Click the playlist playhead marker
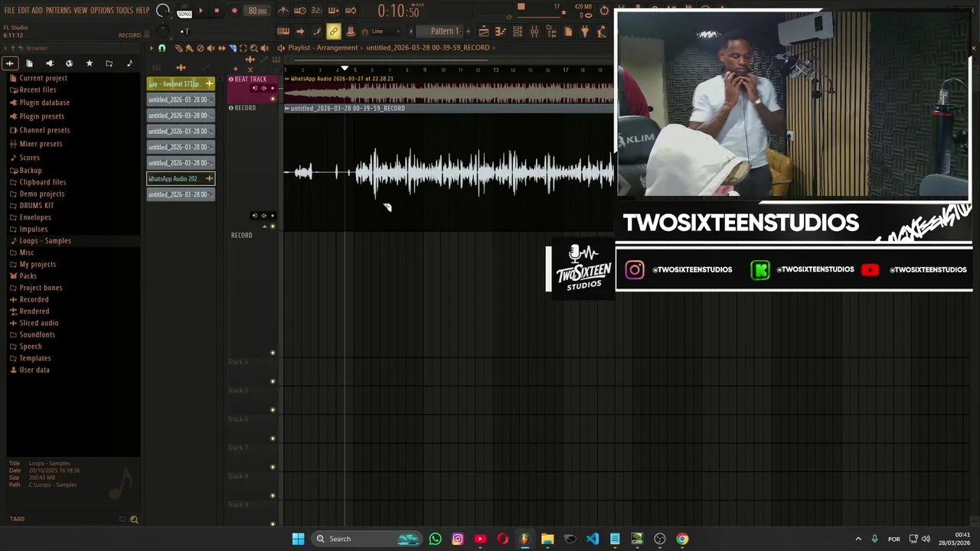 (345, 70)
